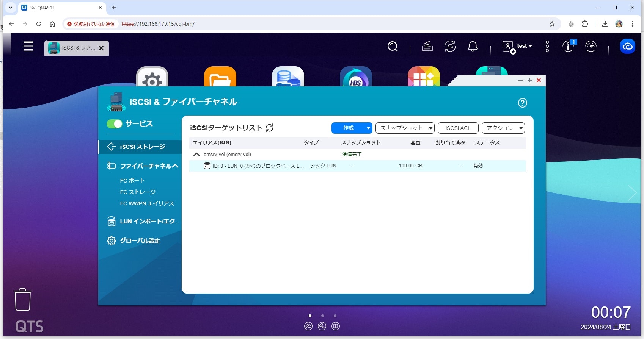Screen dimensions: 644x339
Task: Click the bottom utility tools icon
Action: point(322,326)
